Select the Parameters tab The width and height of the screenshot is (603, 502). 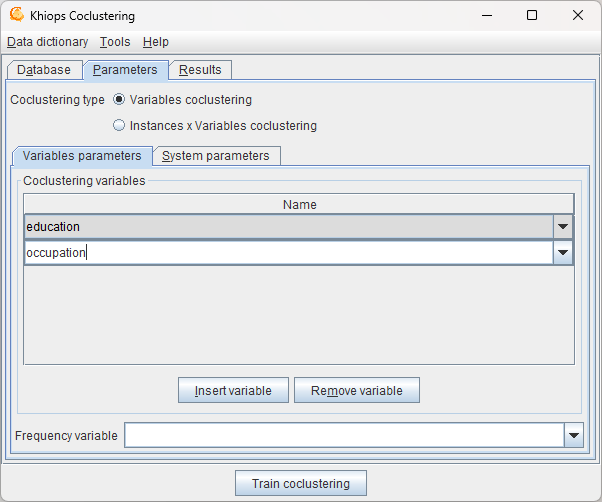[125, 70]
